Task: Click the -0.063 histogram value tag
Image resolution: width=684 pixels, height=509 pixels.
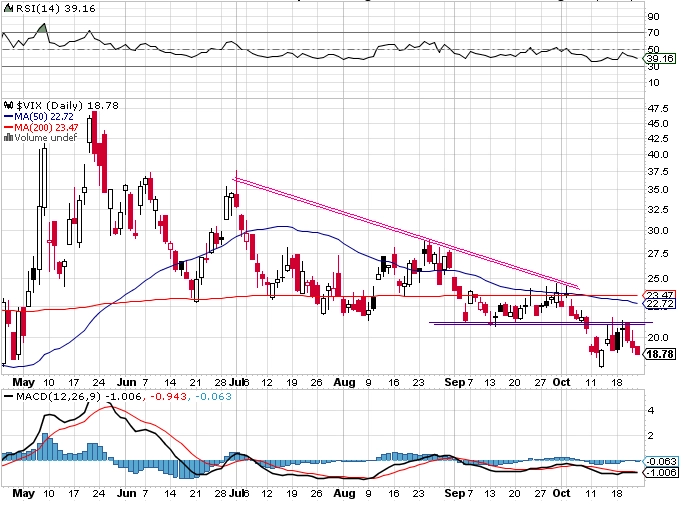Action: (x=661, y=461)
